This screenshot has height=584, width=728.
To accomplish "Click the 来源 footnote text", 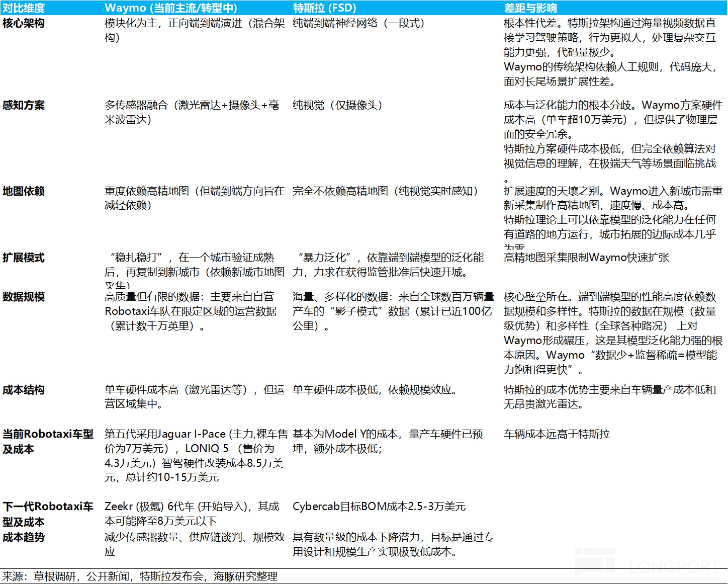I will pyautogui.click(x=140, y=576).
